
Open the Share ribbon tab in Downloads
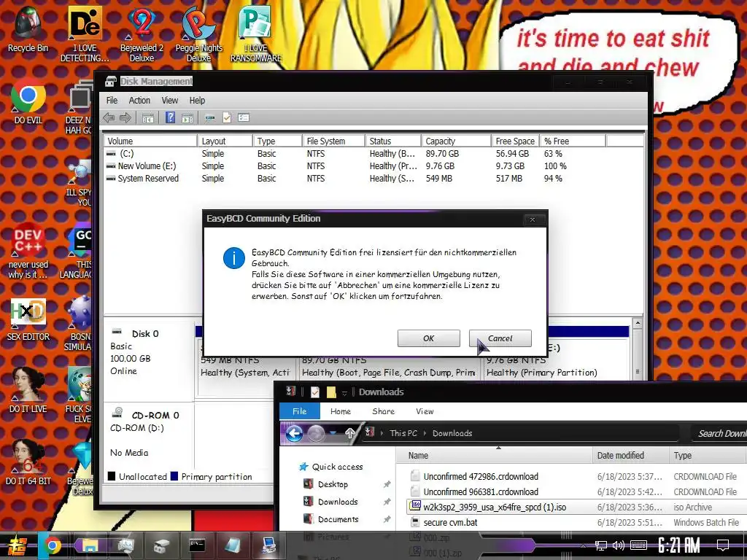click(383, 411)
